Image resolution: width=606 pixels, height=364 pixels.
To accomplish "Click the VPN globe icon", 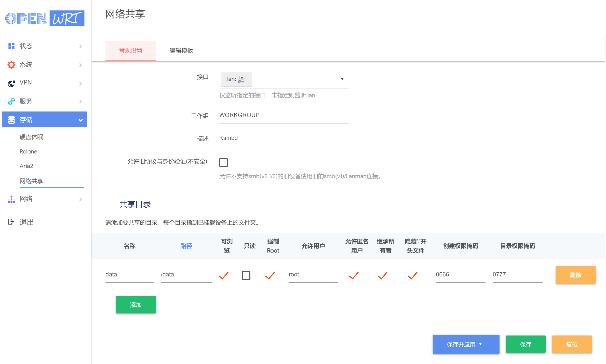I will (11, 83).
